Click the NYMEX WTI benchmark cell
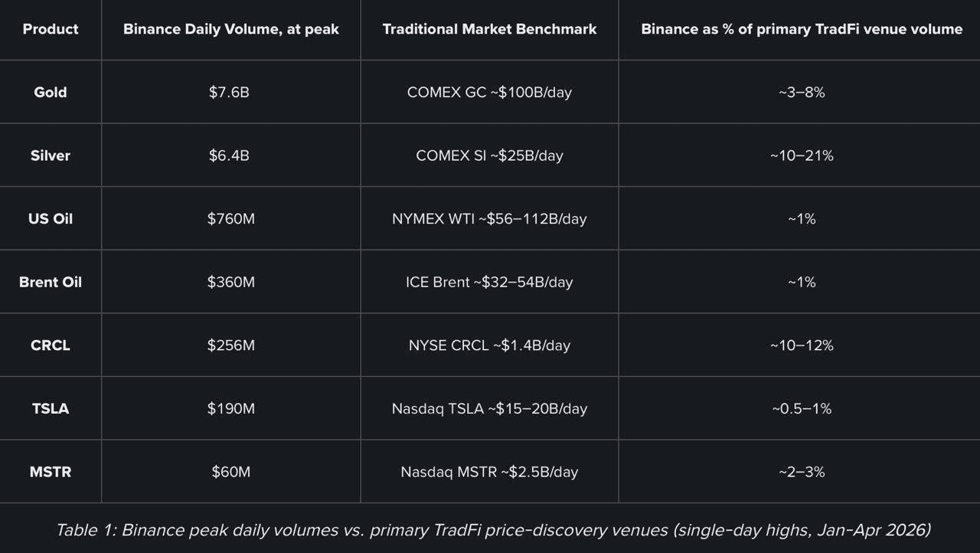The height and width of the screenshot is (553, 980). (489, 218)
